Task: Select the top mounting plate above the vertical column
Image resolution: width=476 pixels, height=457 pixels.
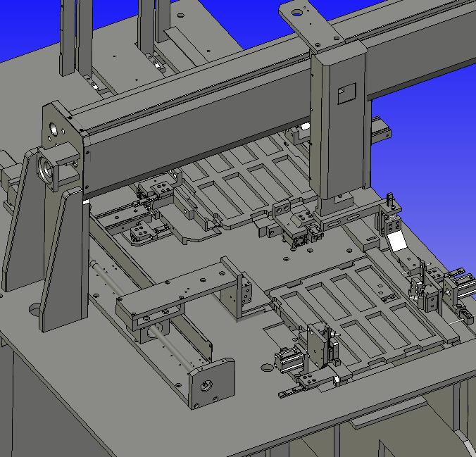Action: [313, 25]
